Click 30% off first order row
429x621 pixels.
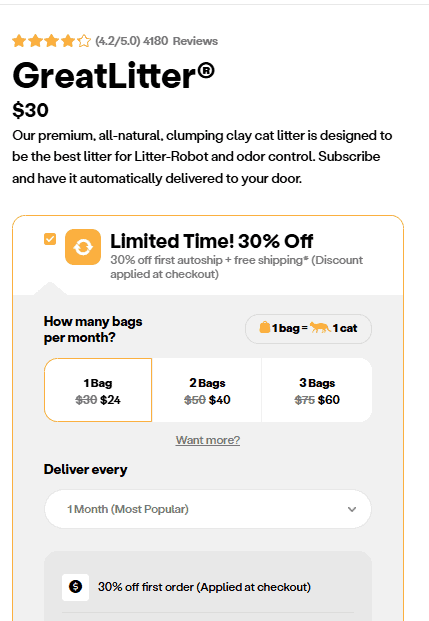pos(208,587)
